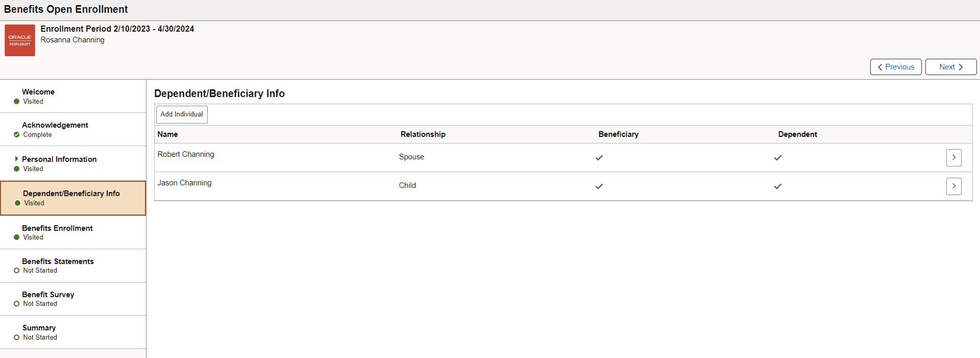Viewport: 980px width, 358px height.
Task: Open the Welcome step
Action: [x=73, y=96]
